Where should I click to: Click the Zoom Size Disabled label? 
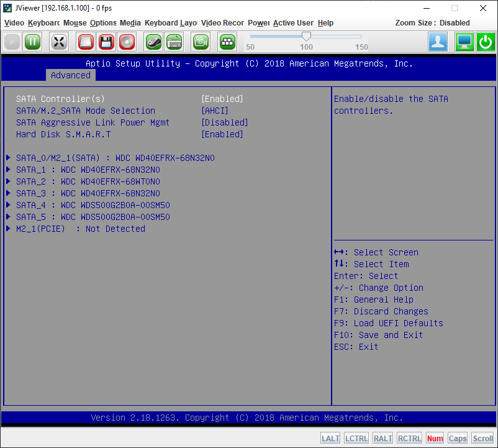pyautogui.click(x=432, y=23)
